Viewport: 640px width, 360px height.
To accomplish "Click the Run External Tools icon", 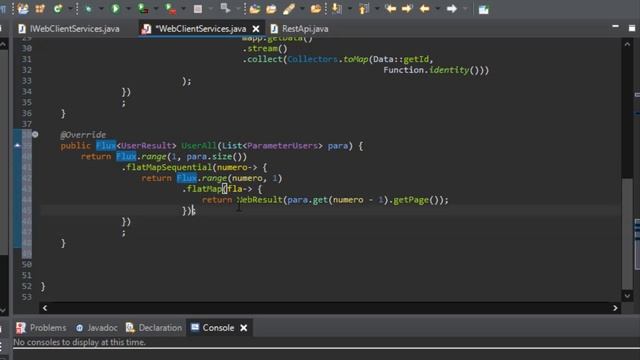I will coord(170,9).
